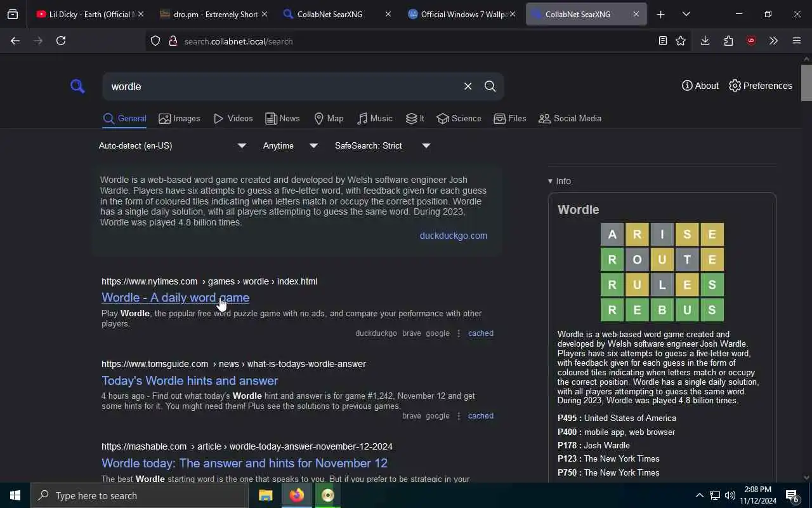Close the dro.pm tab

tap(264, 14)
